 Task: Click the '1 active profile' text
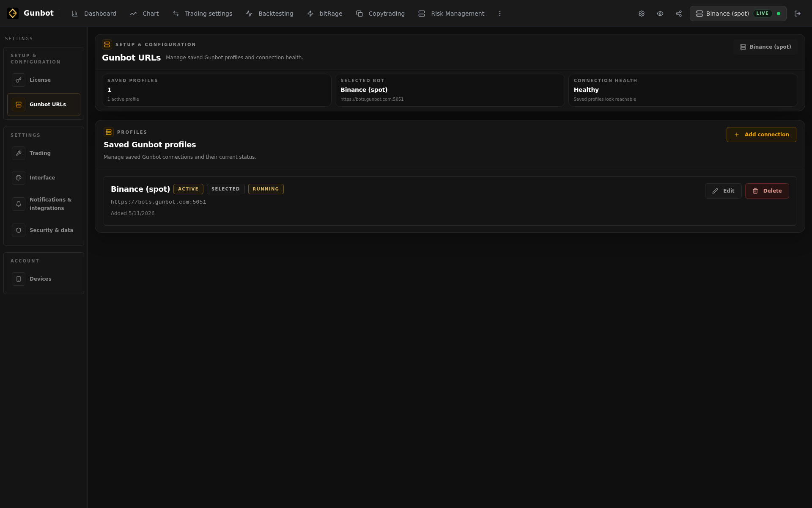tap(123, 99)
